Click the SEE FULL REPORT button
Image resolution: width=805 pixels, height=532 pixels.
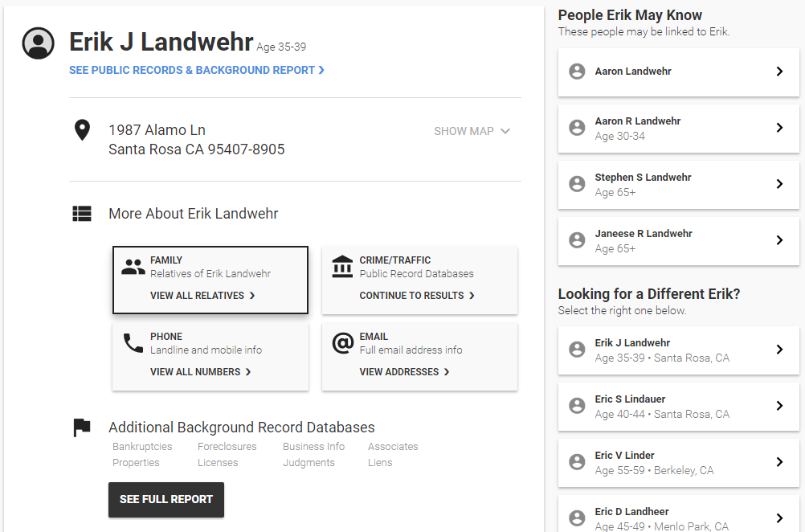click(x=166, y=500)
